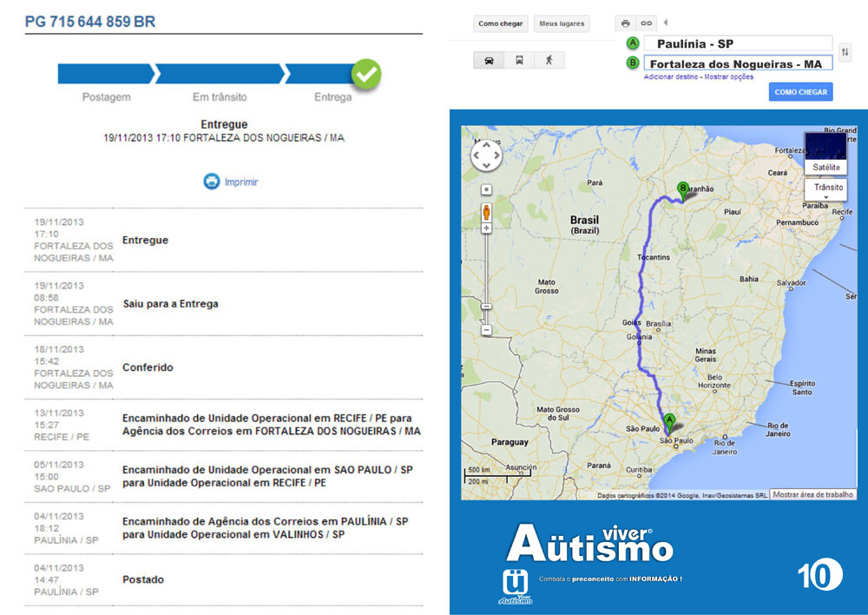Click the zoom out minus button
This screenshot has width=868, height=615.
(x=486, y=330)
